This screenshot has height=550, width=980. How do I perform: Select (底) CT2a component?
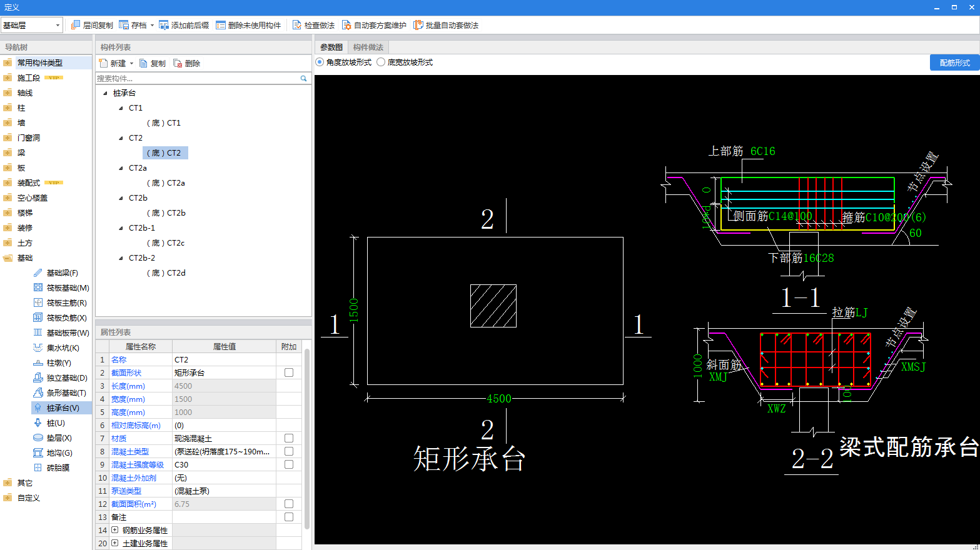(x=166, y=183)
